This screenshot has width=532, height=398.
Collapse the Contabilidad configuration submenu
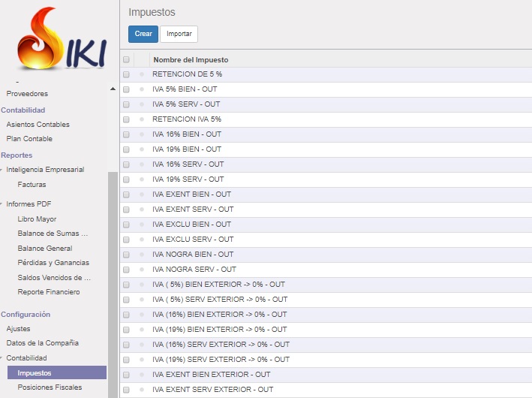point(3,358)
